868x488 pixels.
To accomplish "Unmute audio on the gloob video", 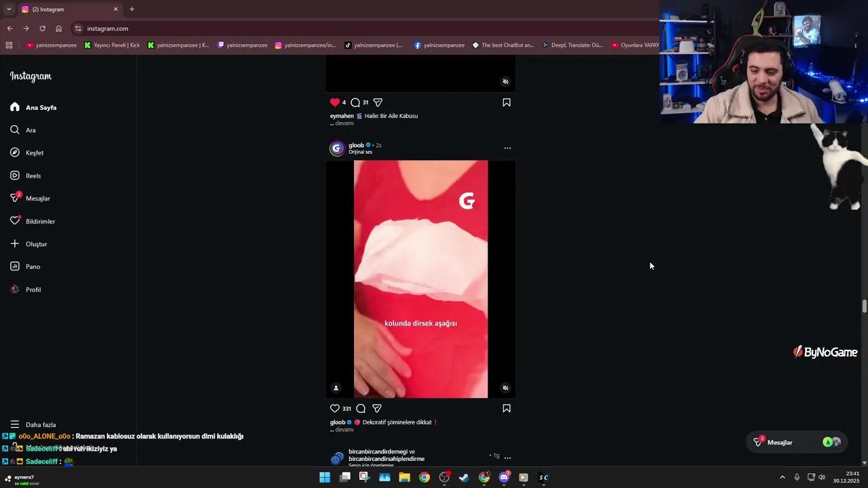I will [x=505, y=388].
